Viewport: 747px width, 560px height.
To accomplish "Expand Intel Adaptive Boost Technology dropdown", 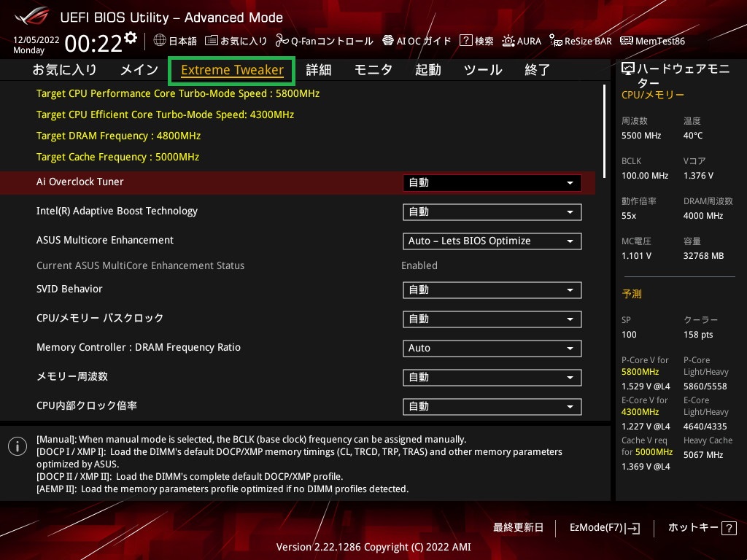I will 492,212.
